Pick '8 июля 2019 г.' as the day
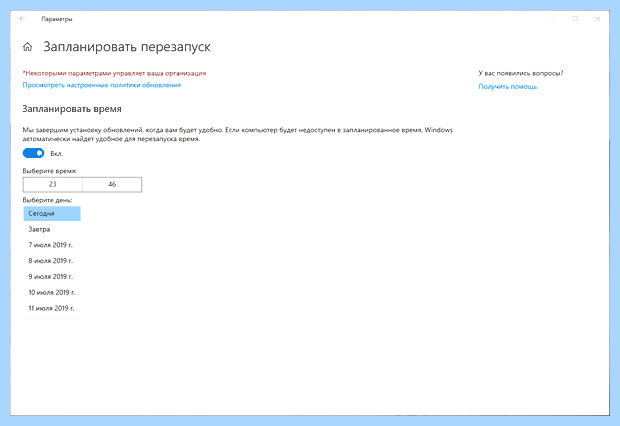 click(x=52, y=261)
